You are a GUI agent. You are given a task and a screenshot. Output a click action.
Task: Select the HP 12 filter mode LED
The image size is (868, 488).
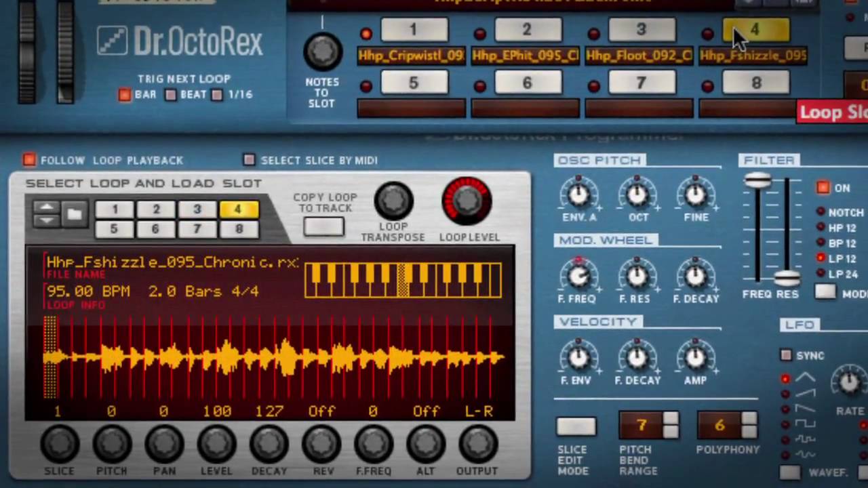[x=821, y=228]
